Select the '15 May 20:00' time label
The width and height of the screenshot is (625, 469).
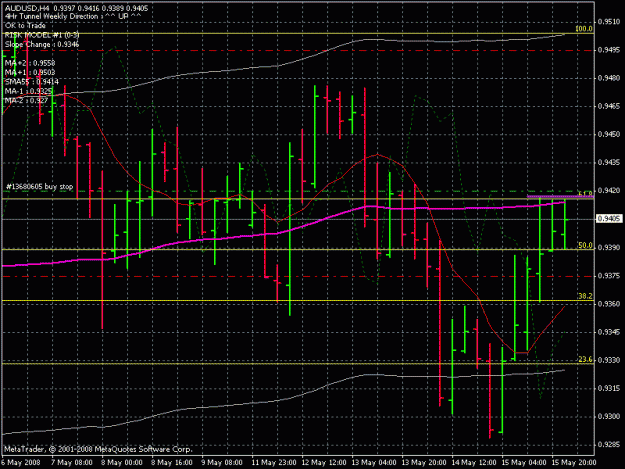[x=574, y=463]
